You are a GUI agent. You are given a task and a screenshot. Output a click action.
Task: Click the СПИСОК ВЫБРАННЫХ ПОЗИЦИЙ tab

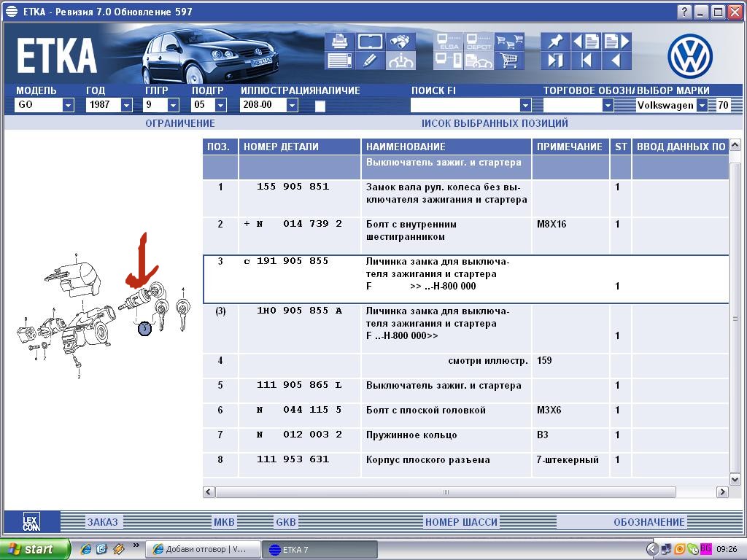tap(495, 123)
